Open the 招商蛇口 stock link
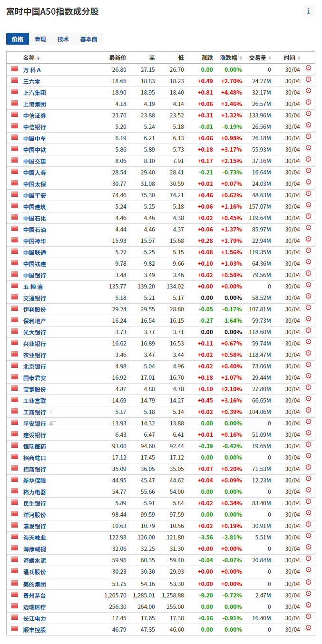The height and width of the screenshot is (644, 322). click(35, 458)
